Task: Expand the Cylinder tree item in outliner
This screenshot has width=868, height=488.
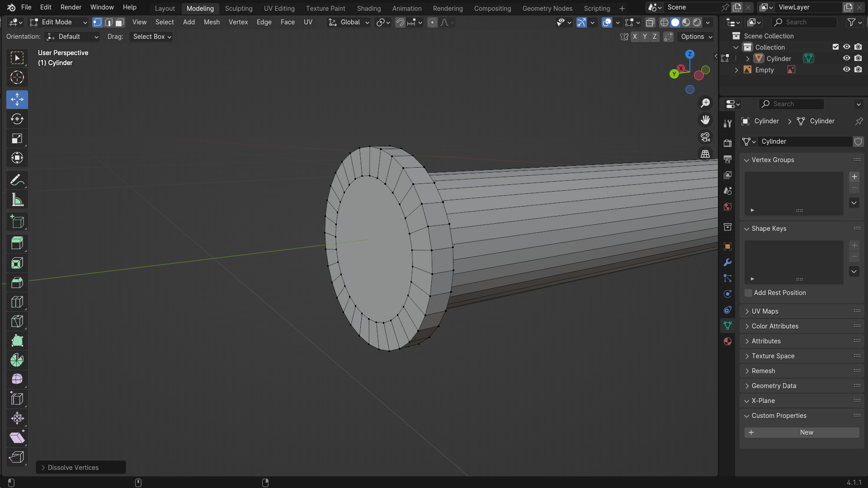Action: tap(748, 59)
